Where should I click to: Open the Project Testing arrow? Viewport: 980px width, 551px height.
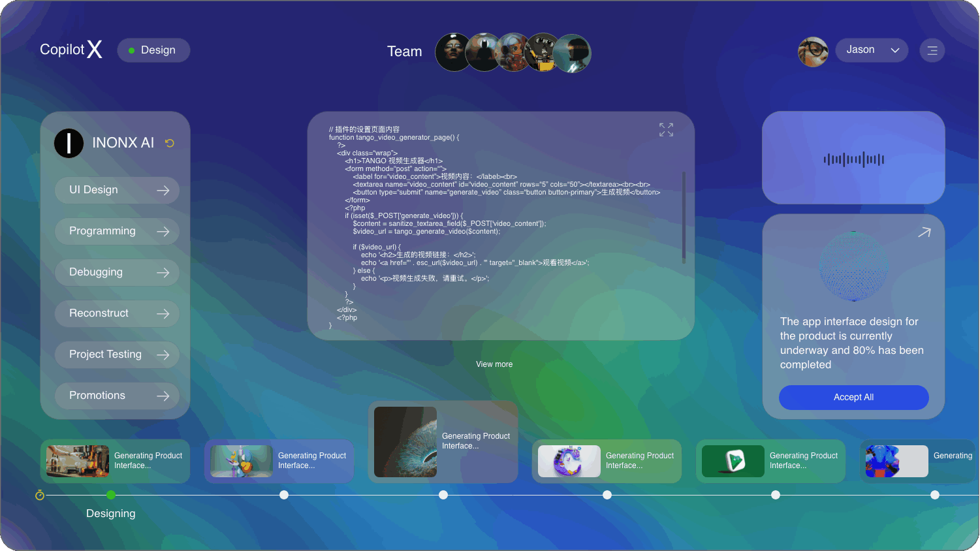[163, 354]
